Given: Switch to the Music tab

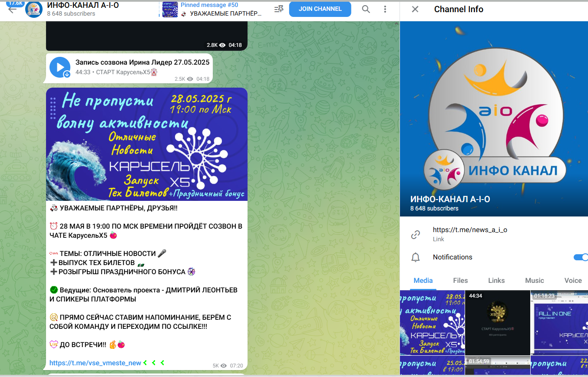Looking at the screenshot, I should pos(535,280).
